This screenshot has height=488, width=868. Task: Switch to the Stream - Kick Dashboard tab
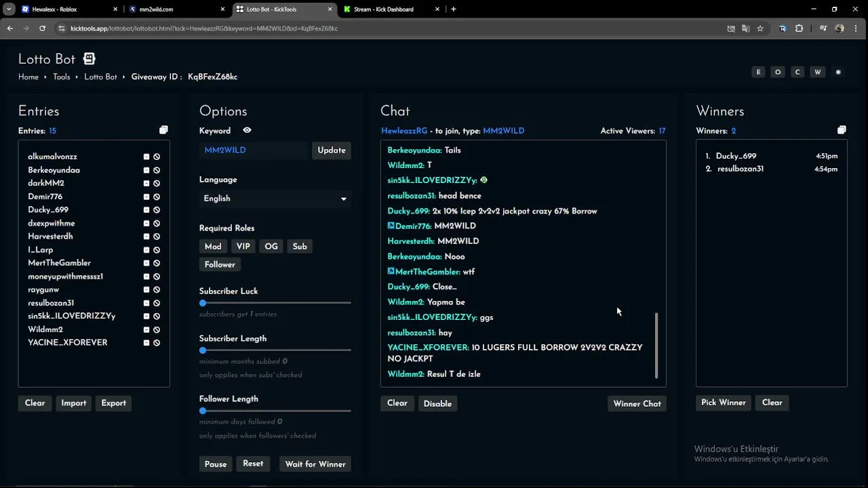click(391, 9)
